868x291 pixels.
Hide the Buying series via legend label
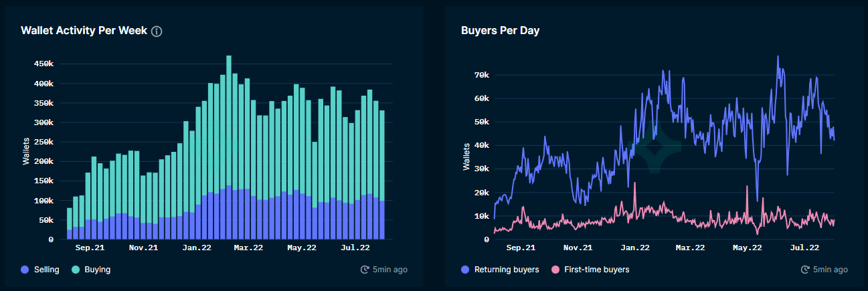97,270
